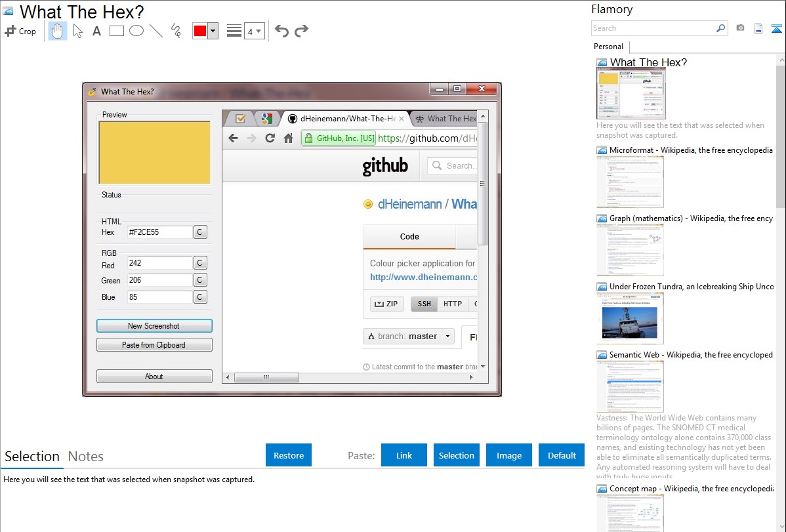Open the www.dheinemann link
The image size is (786, 532).
(x=424, y=277)
